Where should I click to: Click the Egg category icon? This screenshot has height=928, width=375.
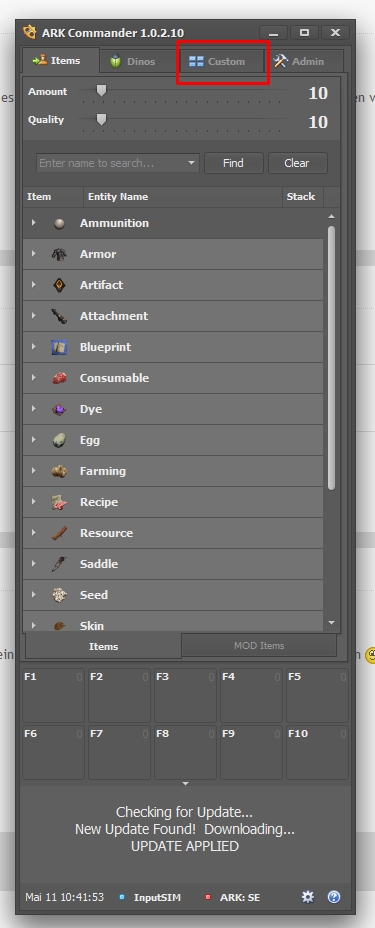(59, 440)
